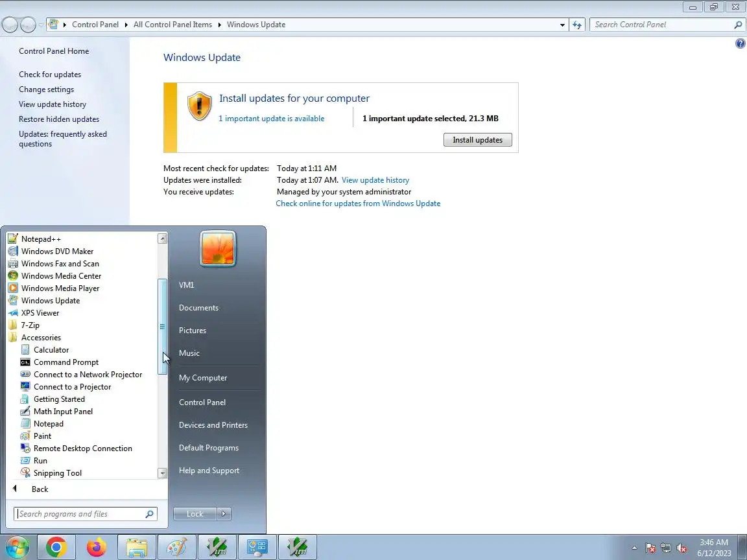
Task: Open Windows Explorer from taskbar
Action: (x=136, y=548)
